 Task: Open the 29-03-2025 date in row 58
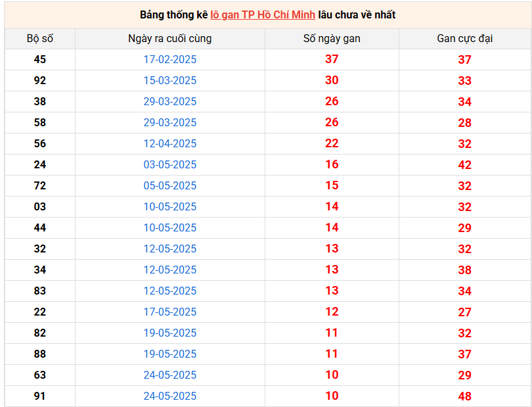(x=170, y=122)
